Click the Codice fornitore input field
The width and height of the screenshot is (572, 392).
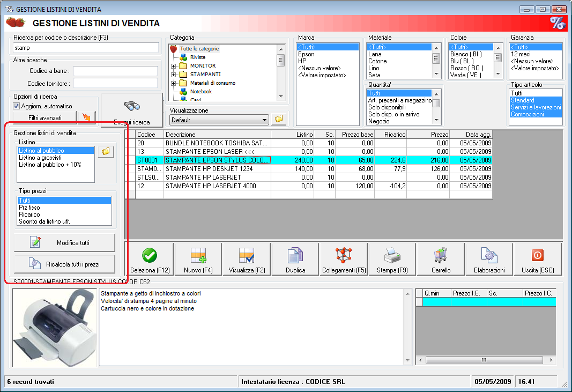(116, 83)
